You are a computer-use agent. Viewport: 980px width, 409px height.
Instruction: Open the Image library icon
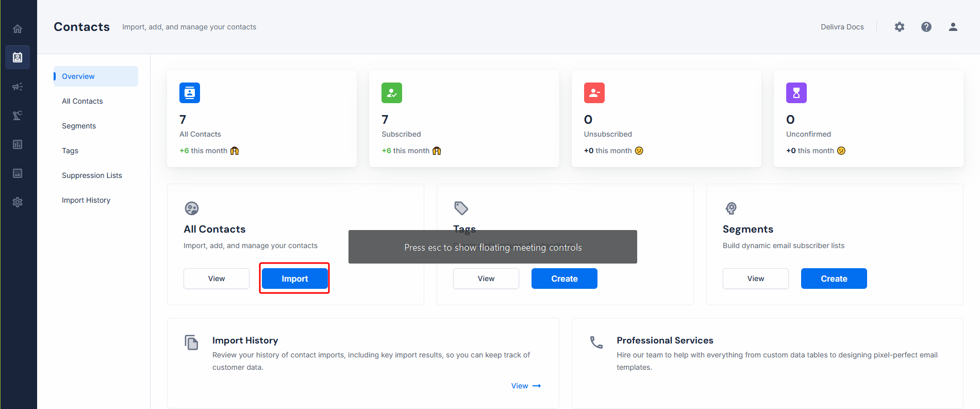(x=18, y=173)
